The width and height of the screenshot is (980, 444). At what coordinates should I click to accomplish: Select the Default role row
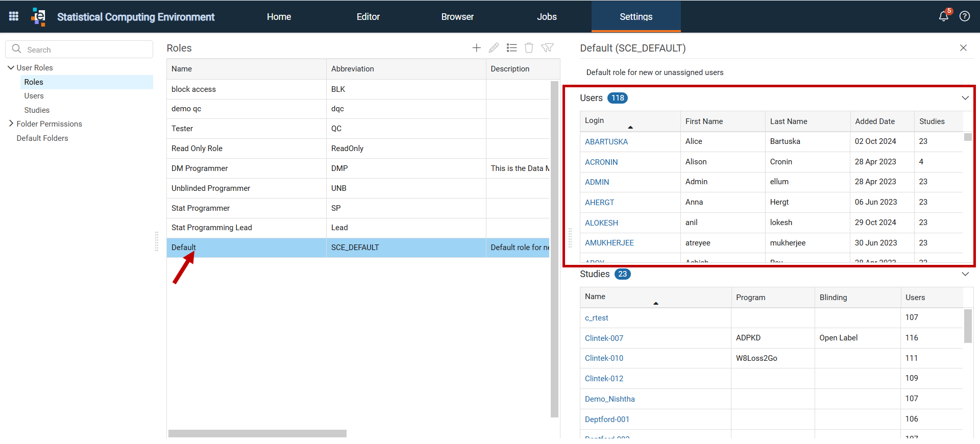click(358, 248)
